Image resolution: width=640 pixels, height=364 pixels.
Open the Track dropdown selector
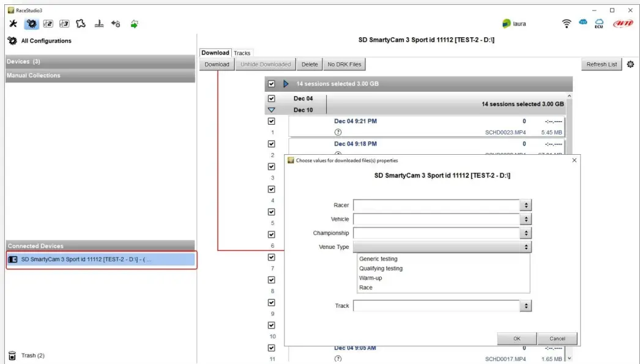click(x=526, y=305)
